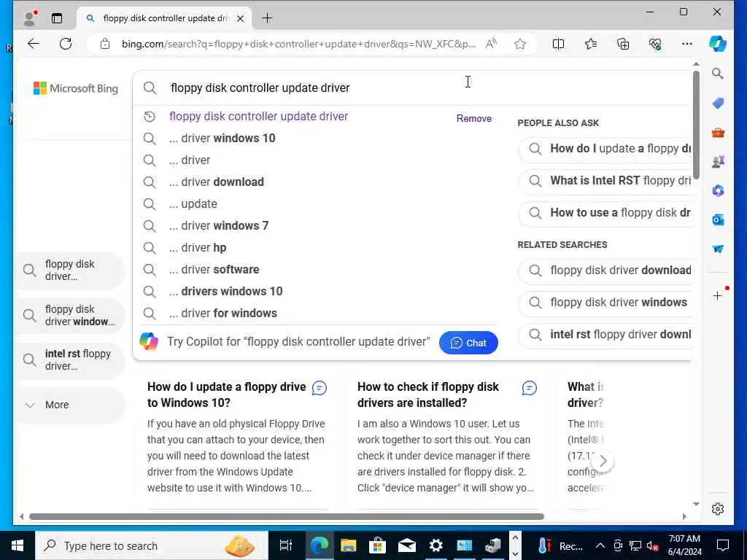The width and height of the screenshot is (747, 560).
Task: Click the taskbar search box
Action: point(152,545)
